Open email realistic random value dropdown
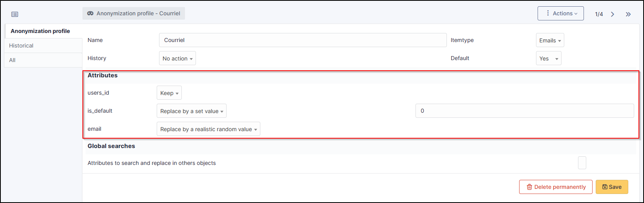Viewport: 644px width, 203px height. coord(209,129)
